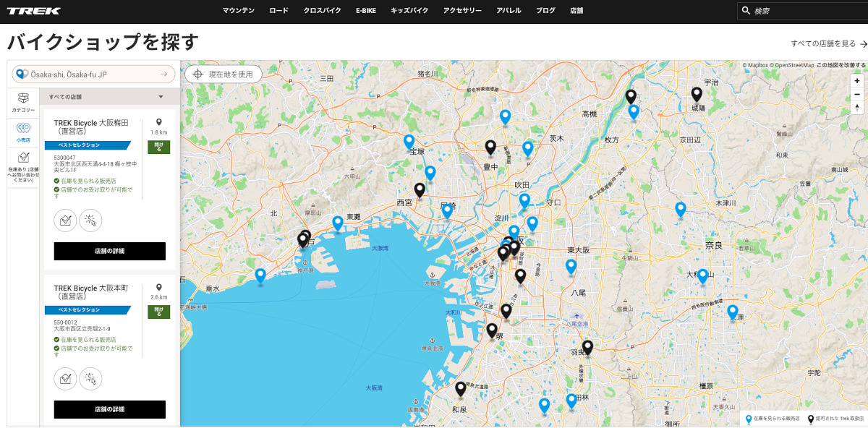This screenshot has width=868, height=428.
Task: Click この地図を改善する link
Action: 841,65
